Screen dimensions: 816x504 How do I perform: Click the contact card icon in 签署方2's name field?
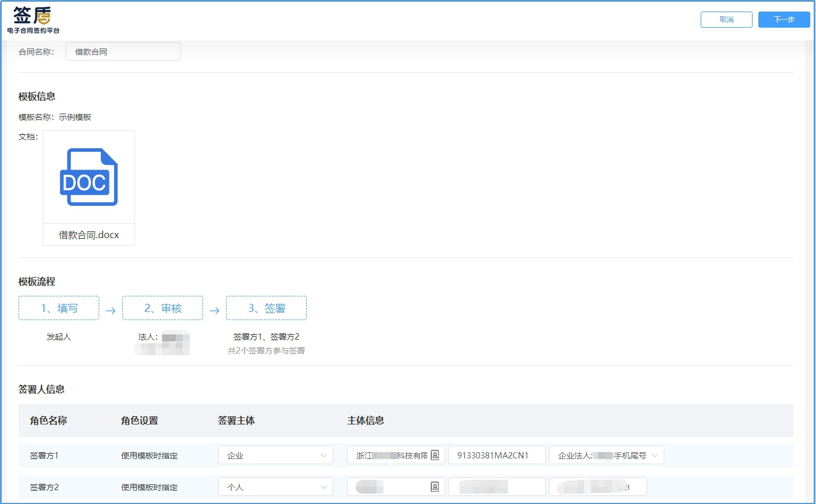(435, 487)
